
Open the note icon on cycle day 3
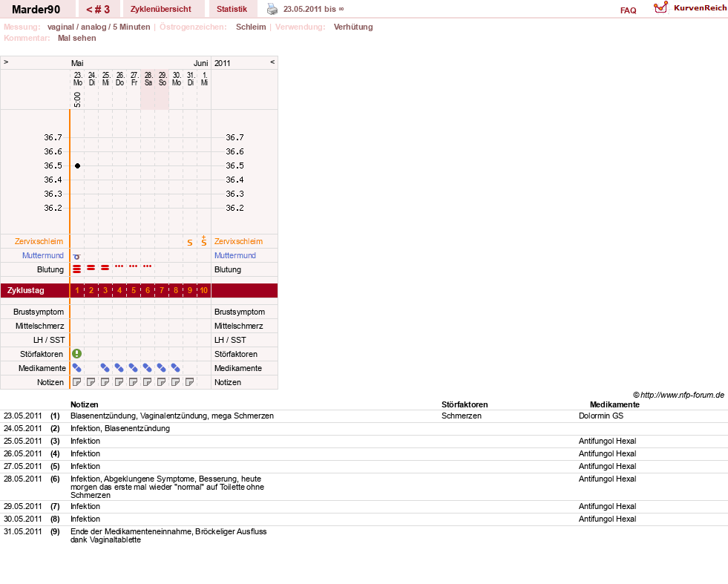[105, 382]
